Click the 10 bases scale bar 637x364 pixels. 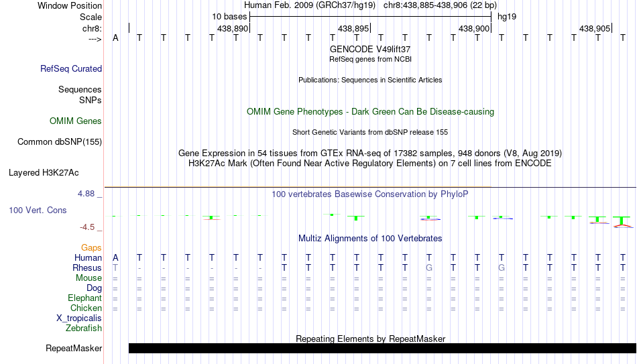[371, 17]
